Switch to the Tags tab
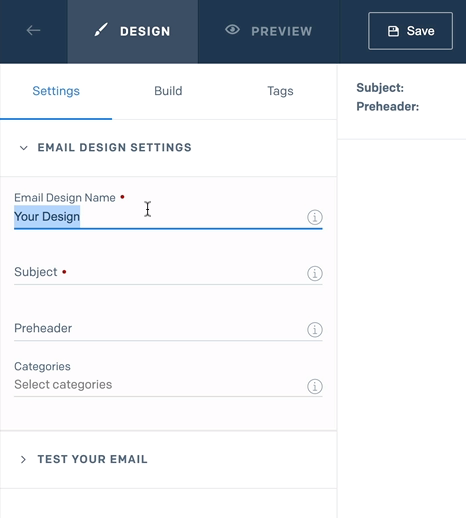Screen dimensions: 466x518 (280, 91)
